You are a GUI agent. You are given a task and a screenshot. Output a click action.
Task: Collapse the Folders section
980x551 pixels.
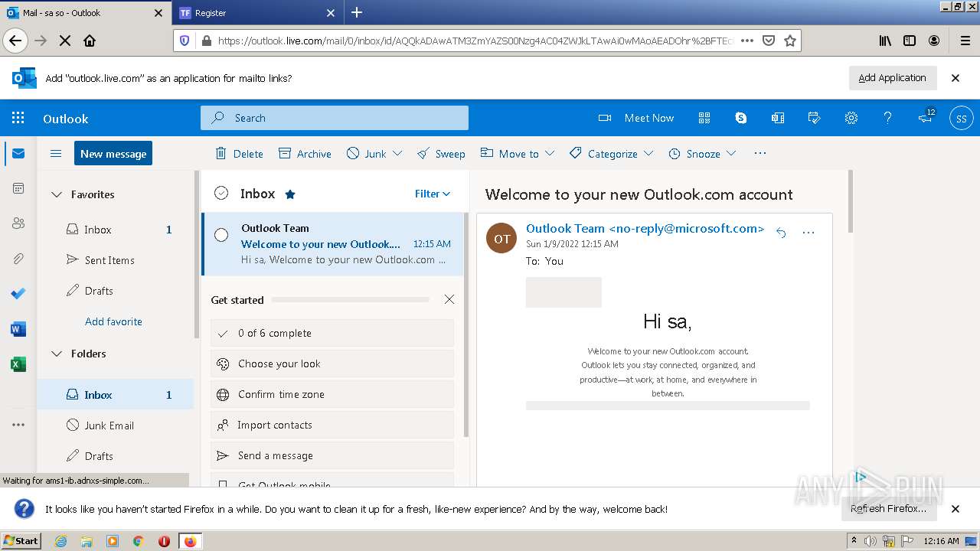[x=57, y=354]
